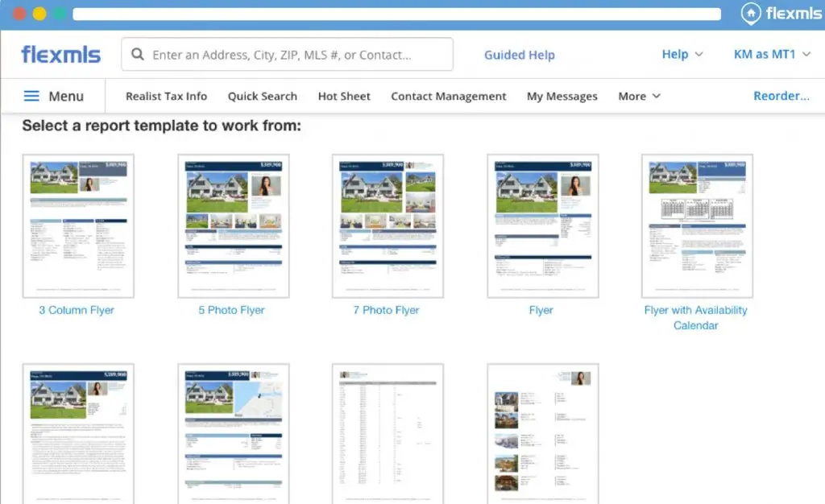This screenshot has width=825, height=504.
Task: Click the Guided Help link
Action: point(519,55)
